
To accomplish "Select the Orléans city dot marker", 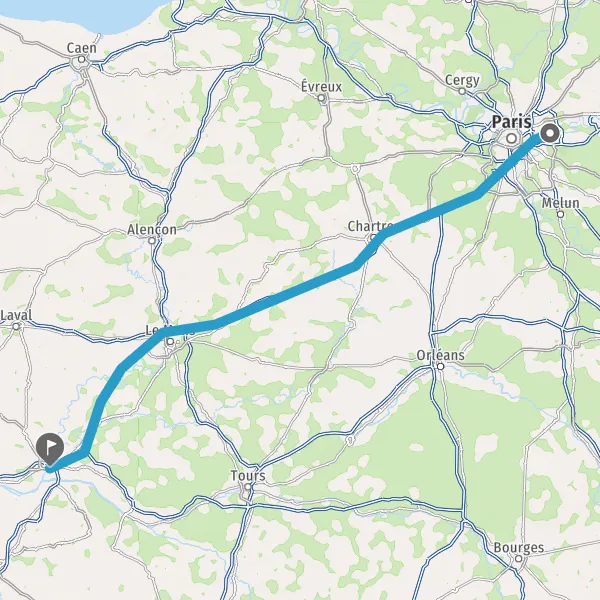I will pos(440,367).
